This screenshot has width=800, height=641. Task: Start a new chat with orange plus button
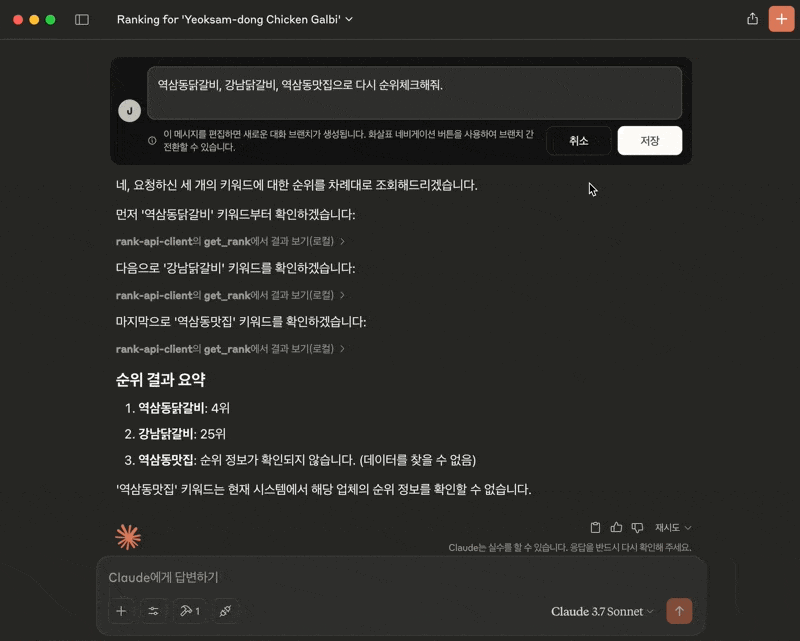click(781, 19)
